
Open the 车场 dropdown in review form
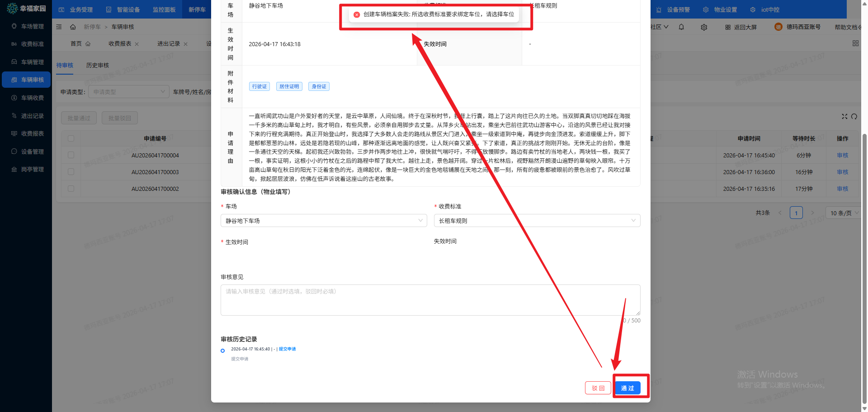(x=323, y=221)
